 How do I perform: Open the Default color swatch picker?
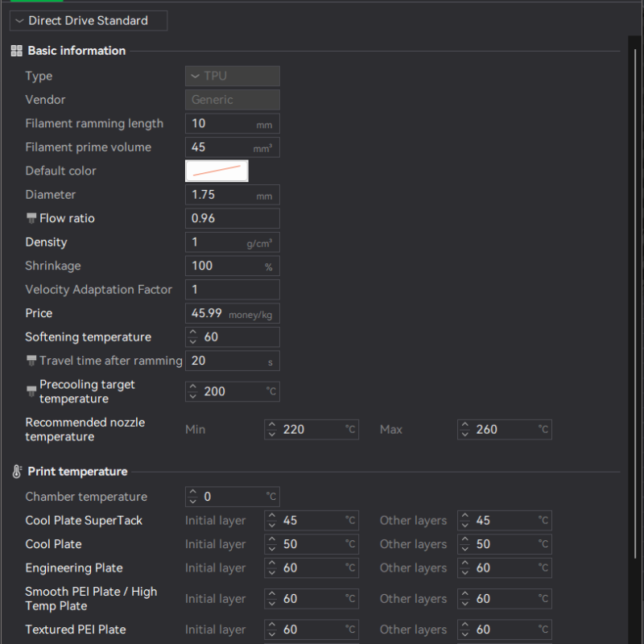217,171
